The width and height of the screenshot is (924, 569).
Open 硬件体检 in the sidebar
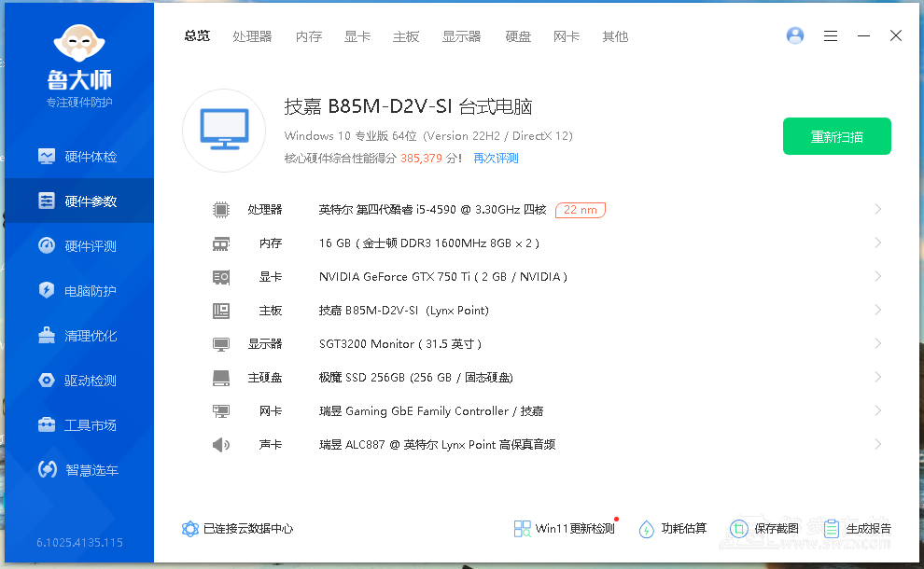[x=79, y=157]
